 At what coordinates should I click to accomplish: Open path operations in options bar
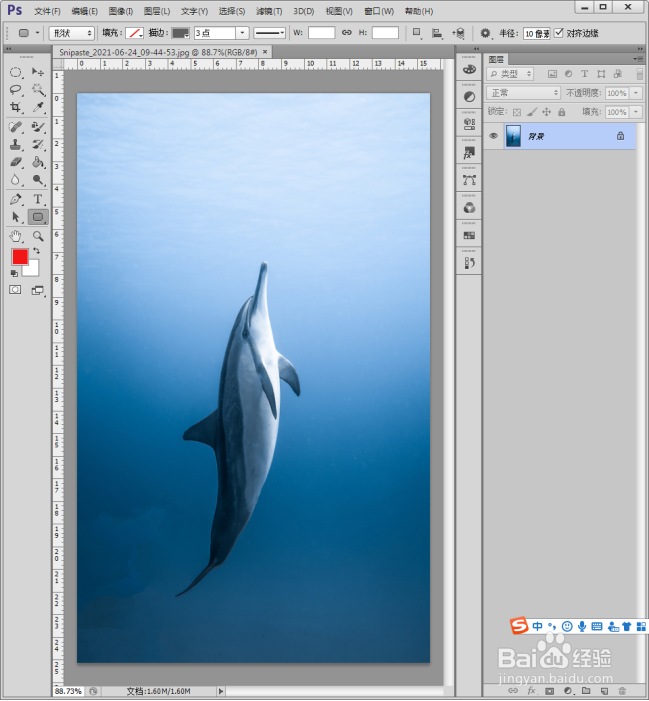[417, 33]
